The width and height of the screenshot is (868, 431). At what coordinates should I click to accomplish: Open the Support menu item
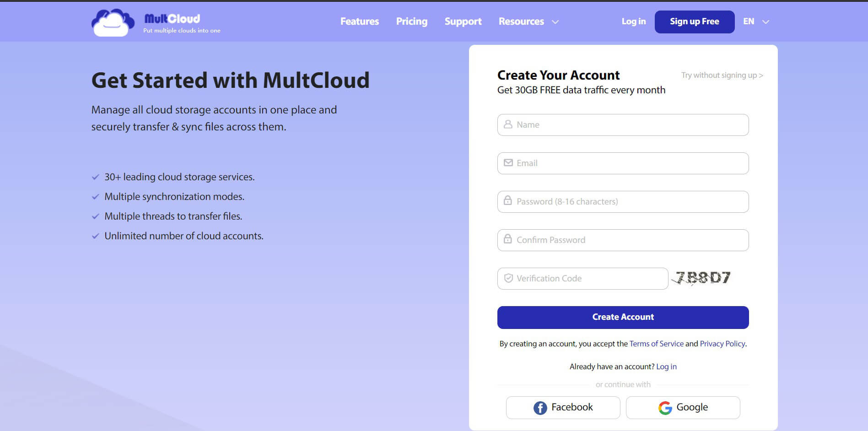463,22
